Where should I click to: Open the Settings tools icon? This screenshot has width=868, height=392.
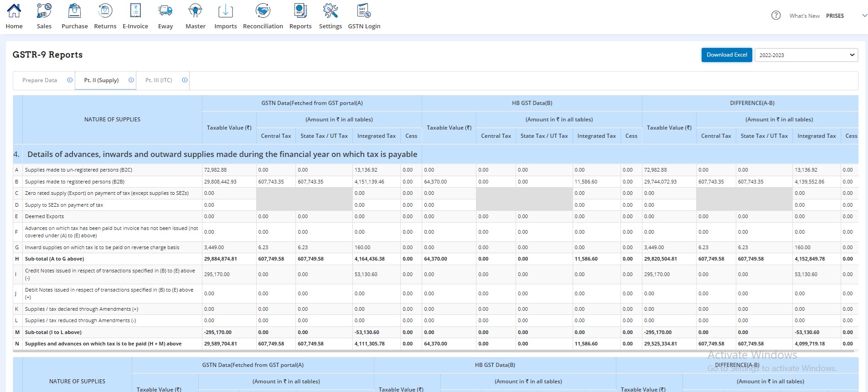331,11
